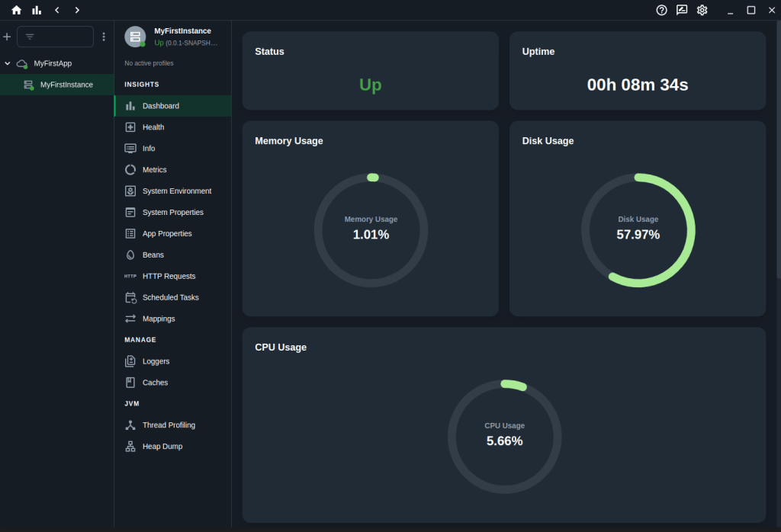The image size is (781, 532).
Task: Open the feedback message icon
Action: (x=682, y=10)
